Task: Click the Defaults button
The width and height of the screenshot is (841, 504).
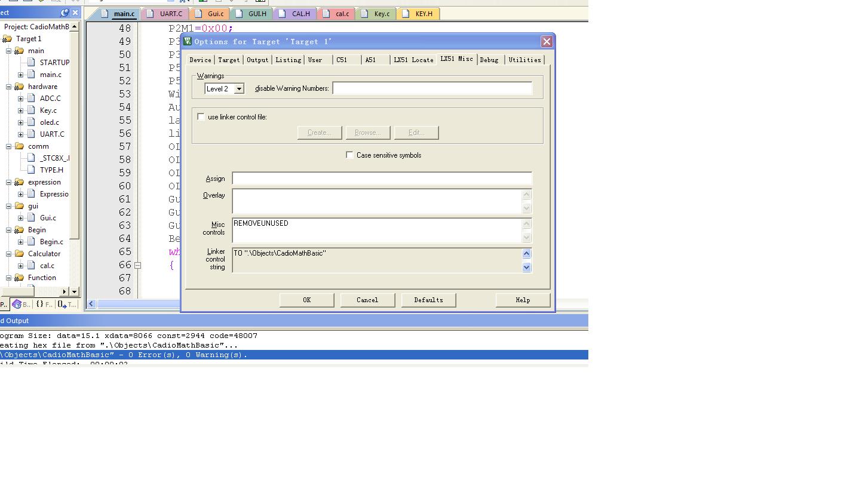Action: pos(428,300)
